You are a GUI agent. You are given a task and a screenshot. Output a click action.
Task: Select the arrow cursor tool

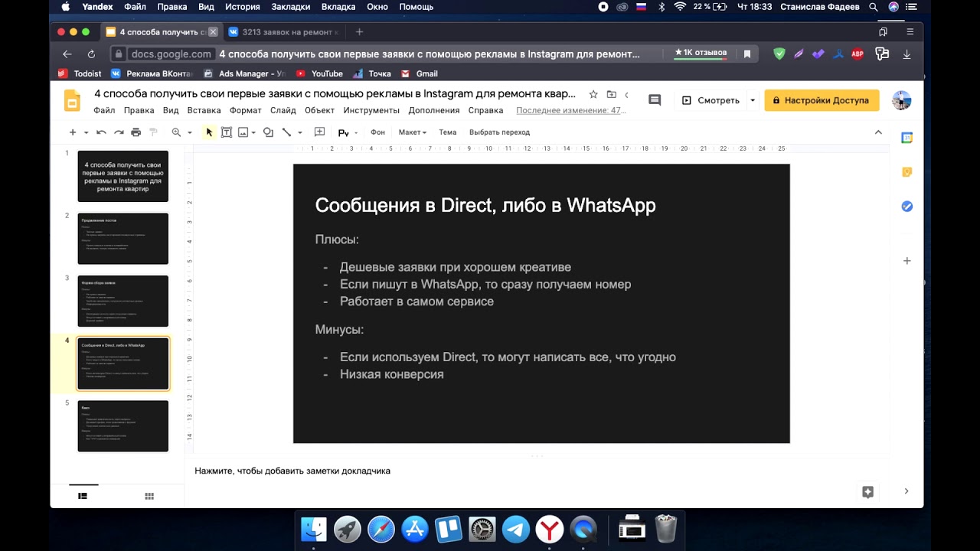209,132
